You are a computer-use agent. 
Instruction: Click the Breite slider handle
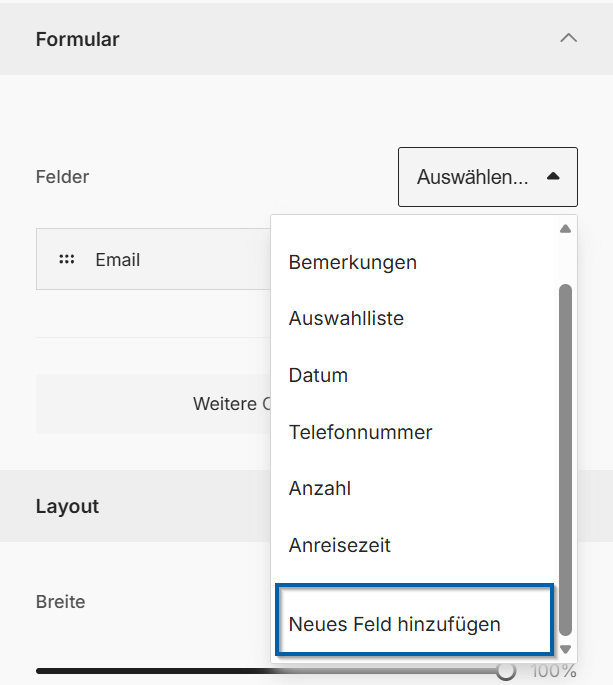[506, 671]
